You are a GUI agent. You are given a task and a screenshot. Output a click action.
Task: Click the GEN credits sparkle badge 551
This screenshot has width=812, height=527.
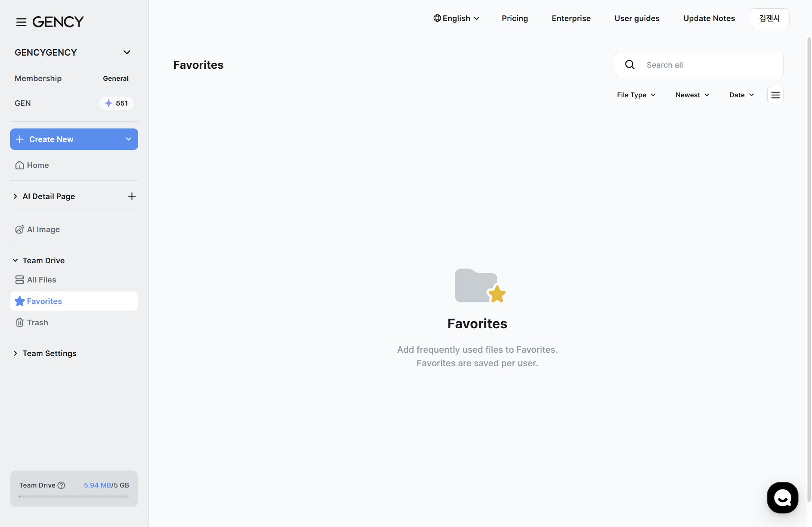click(116, 103)
